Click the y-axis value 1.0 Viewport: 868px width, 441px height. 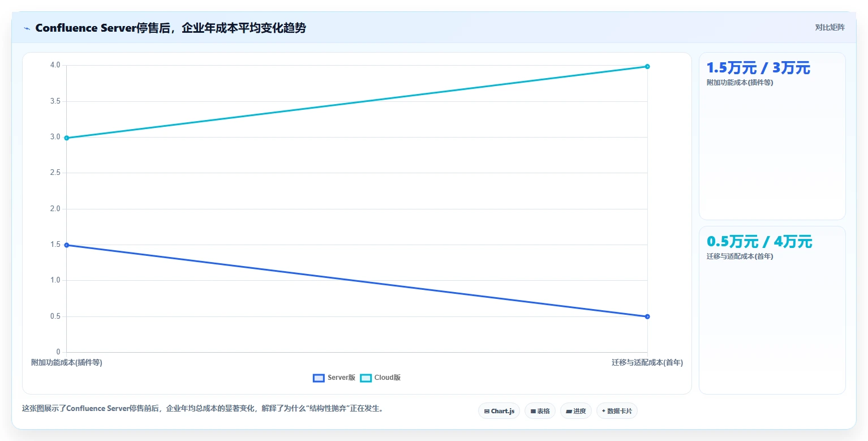point(55,280)
